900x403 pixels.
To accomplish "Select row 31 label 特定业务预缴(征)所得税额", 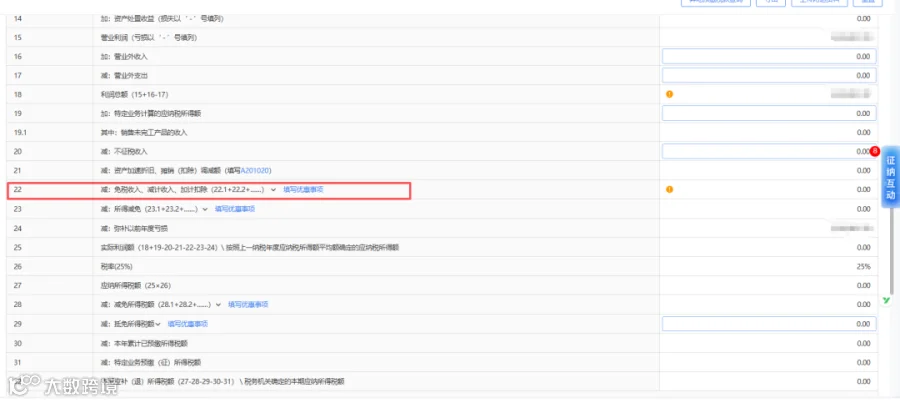I will [150, 362].
